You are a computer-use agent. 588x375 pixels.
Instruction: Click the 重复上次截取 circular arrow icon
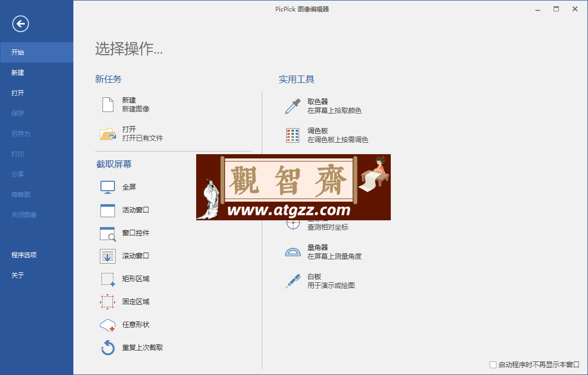pyautogui.click(x=108, y=347)
